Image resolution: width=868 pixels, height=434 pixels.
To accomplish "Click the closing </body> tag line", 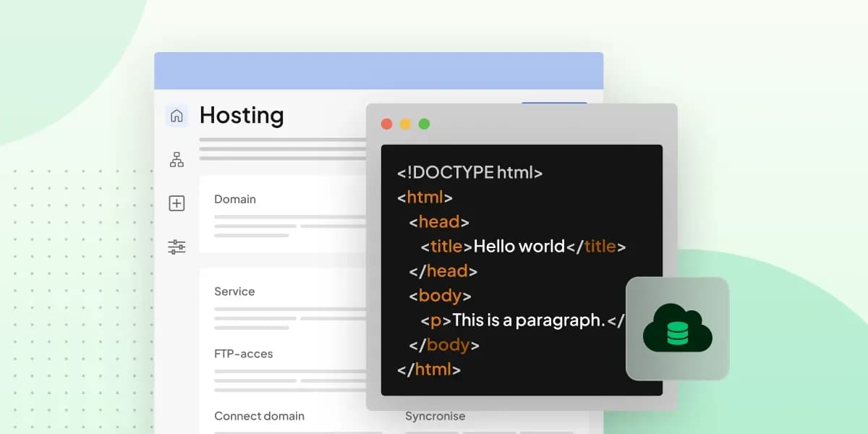I will pyautogui.click(x=444, y=344).
